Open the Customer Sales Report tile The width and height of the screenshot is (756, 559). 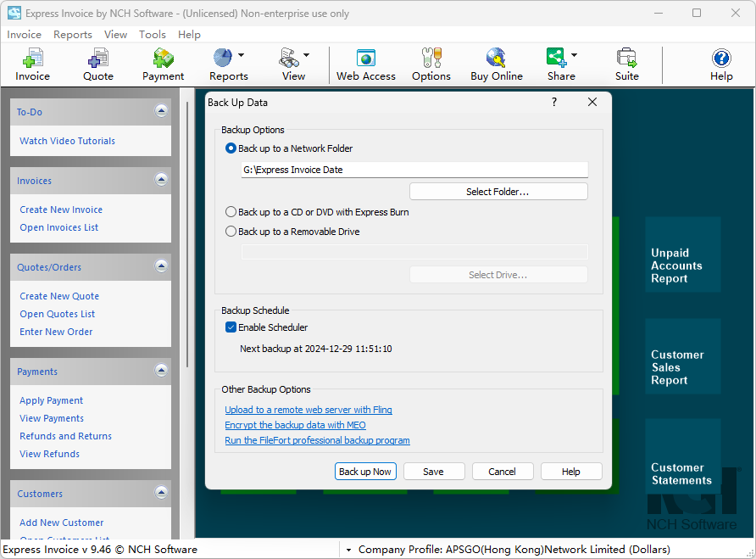[x=683, y=356]
